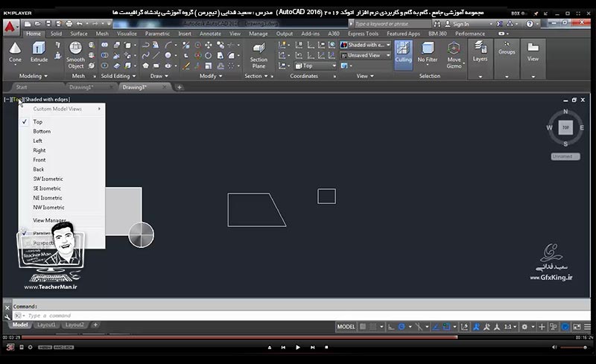
Task: Mute the KMPlayer volume speaker icon
Action: point(554,348)
